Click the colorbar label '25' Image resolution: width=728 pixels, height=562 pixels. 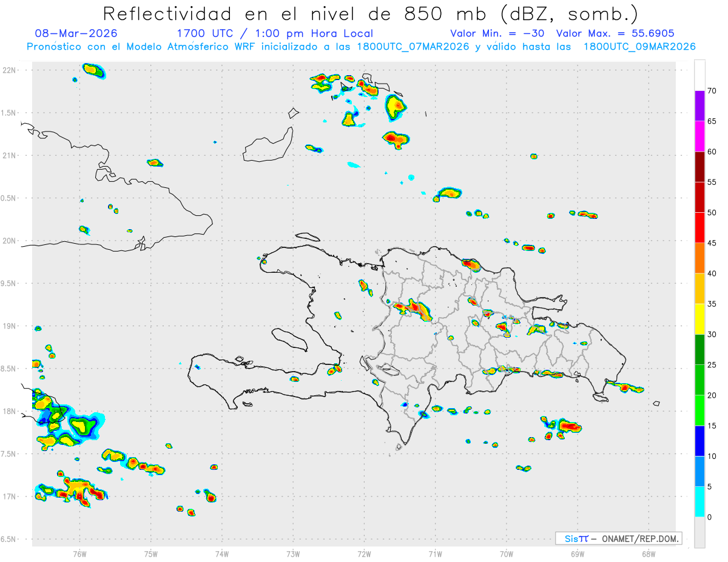pos(712,365)
